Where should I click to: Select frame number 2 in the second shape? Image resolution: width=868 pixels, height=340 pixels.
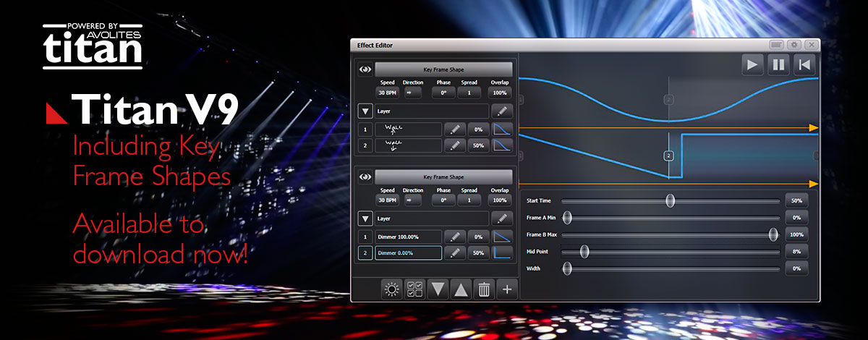(x=365, y=252)
